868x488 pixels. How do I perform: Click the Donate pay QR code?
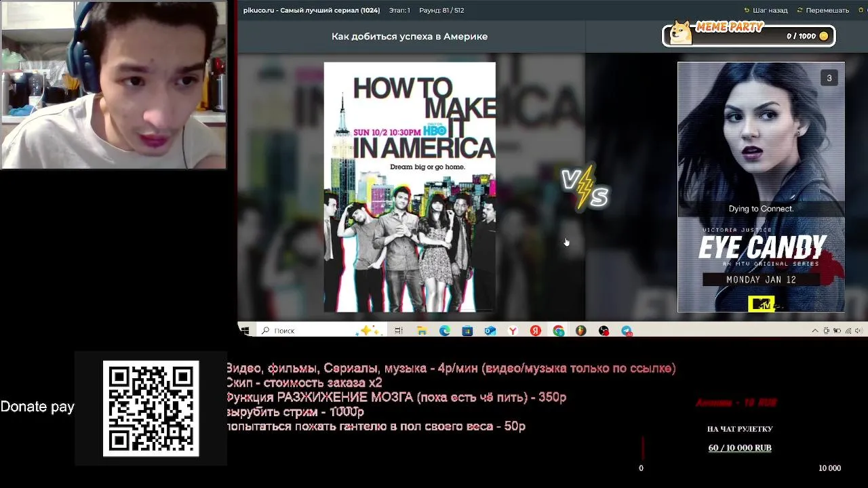151,408
